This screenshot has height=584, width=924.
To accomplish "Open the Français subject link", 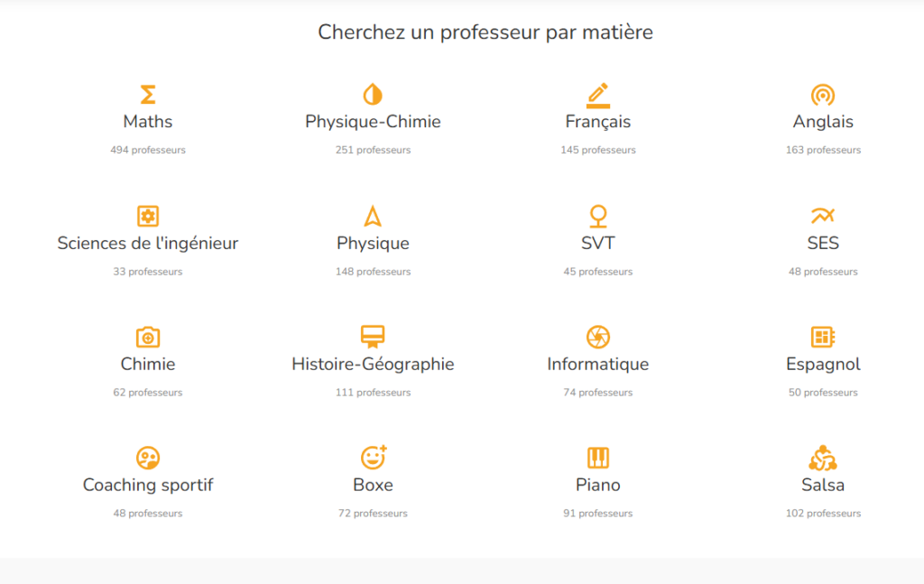I will [x=598, y=122].
